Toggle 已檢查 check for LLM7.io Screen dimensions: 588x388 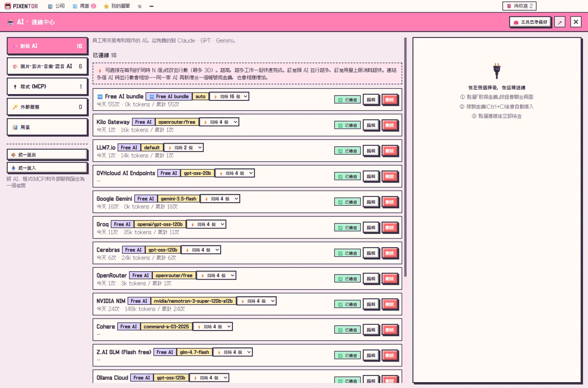tap(347, 151)
